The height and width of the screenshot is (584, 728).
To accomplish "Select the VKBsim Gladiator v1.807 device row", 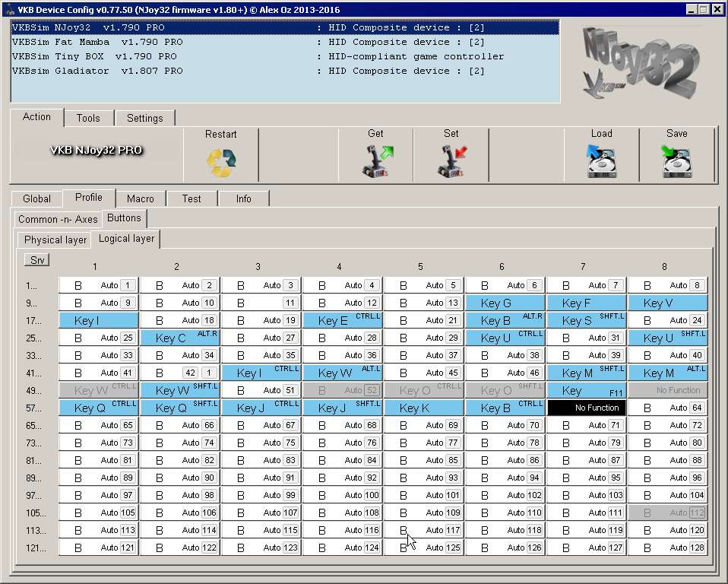I will (285, 71).
